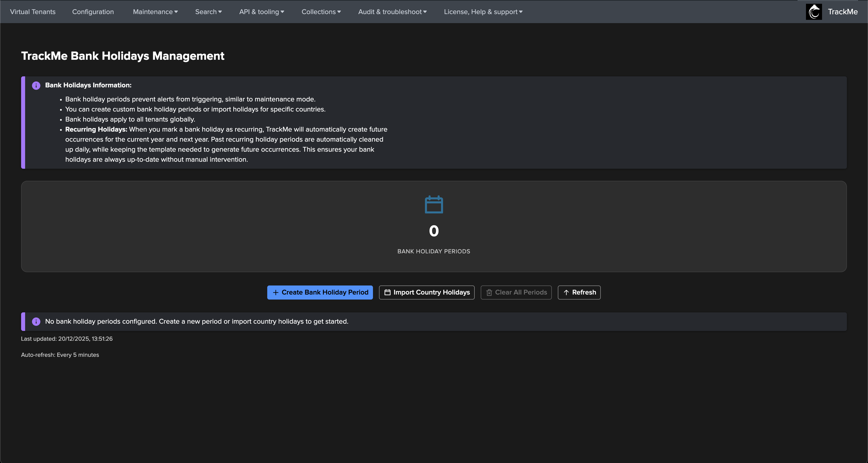Expand API & tooling dropdown
This screenshot has height=463, width=868.
click(x=261, y=12)
